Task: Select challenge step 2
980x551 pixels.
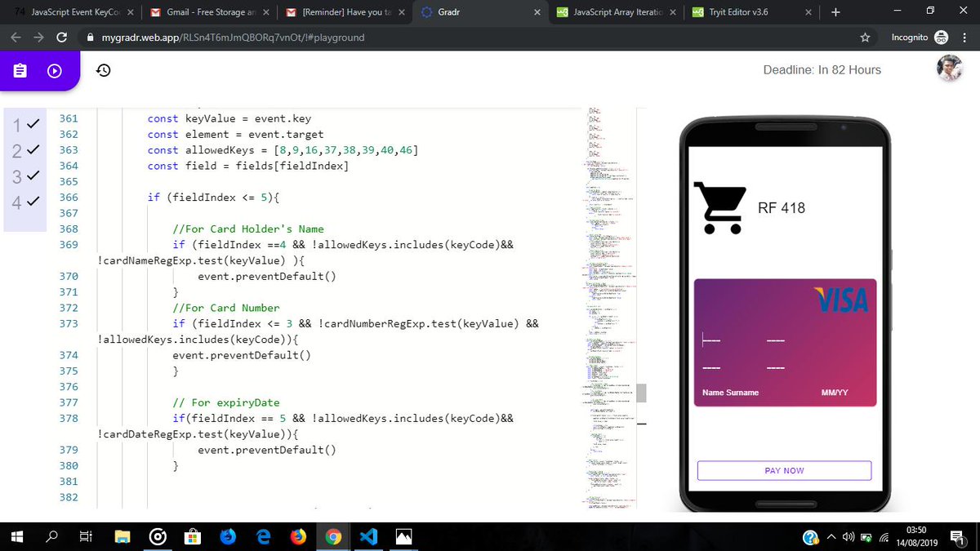Action: [25, 150]
